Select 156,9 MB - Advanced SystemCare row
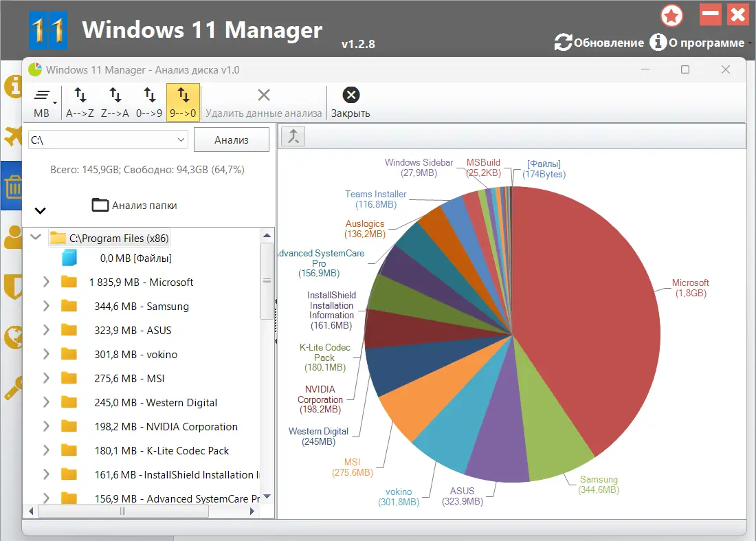The image size is (756, 541). coord(177,498)
